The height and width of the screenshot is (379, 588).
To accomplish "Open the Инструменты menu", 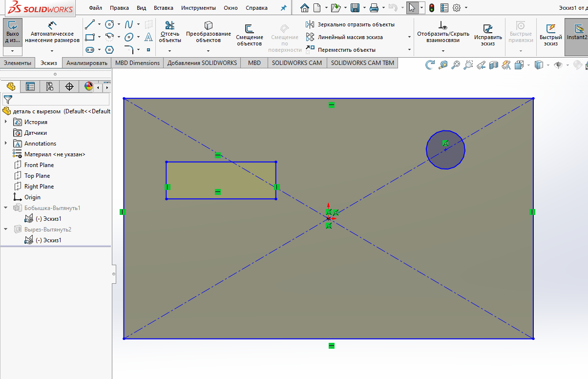I will coord(198,8).
